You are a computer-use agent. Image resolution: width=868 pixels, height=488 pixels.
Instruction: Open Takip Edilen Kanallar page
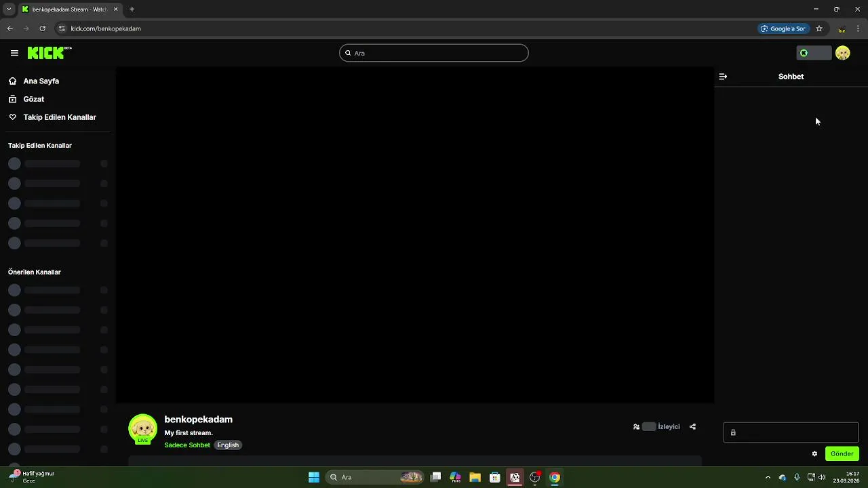[x=60, y=117]
